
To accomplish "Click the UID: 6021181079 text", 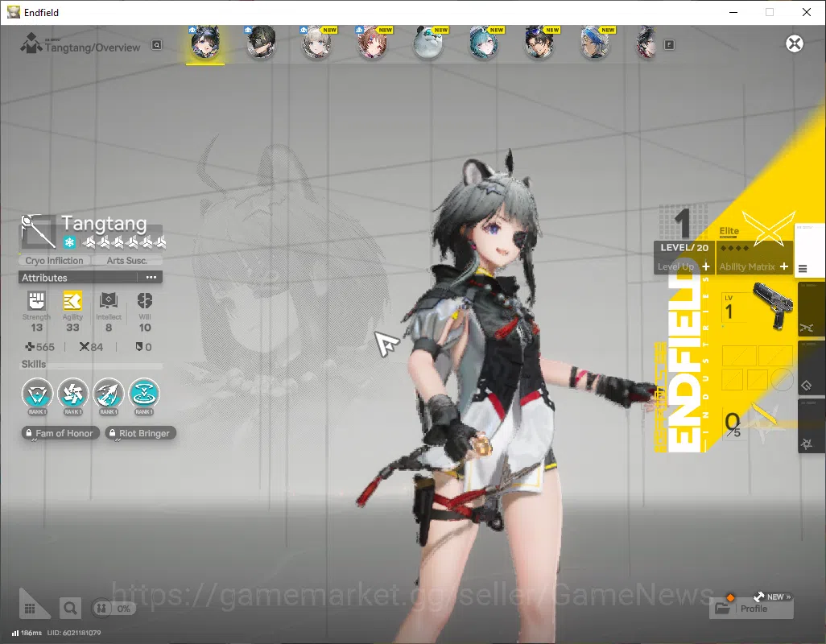I will click(74, 633).
